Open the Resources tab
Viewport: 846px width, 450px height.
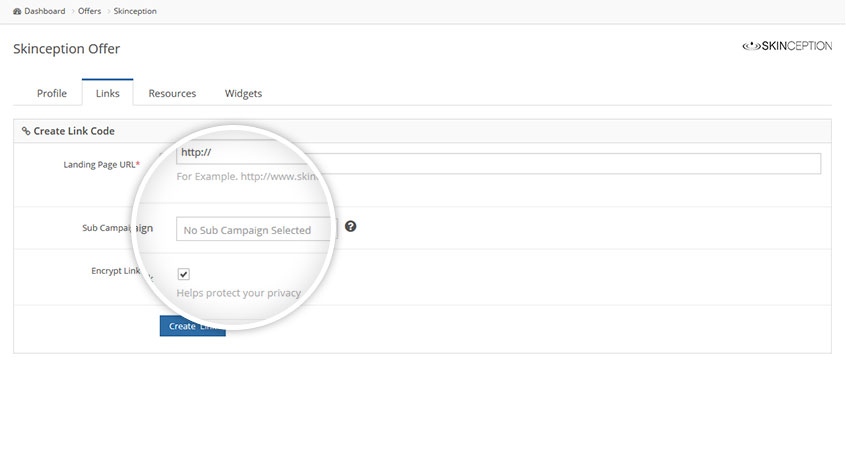172,94
